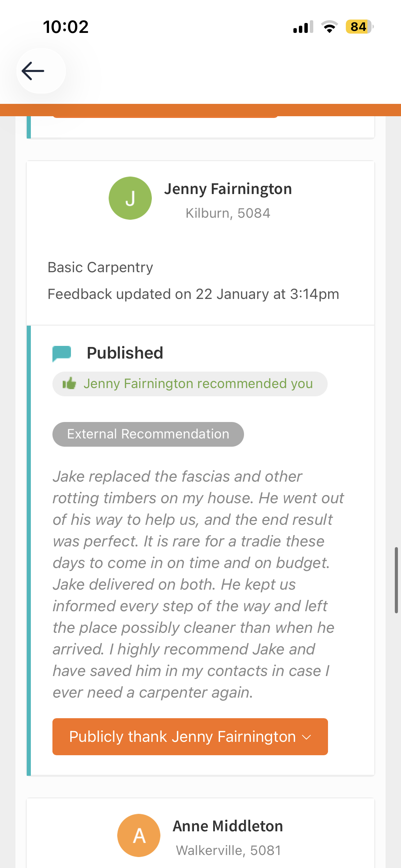The height and width of the screenshot is (868, 401).
Task: Tap the External Recommendation badge
Action: click(148, 434)
